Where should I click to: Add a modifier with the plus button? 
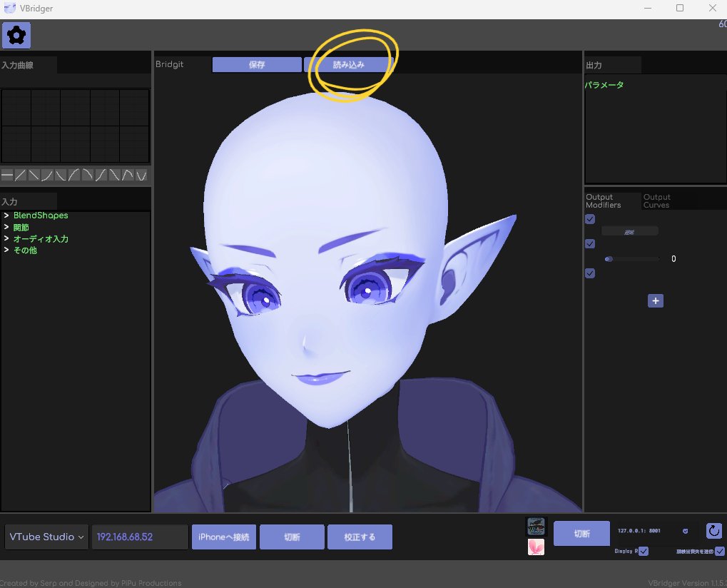pos(655,301)
